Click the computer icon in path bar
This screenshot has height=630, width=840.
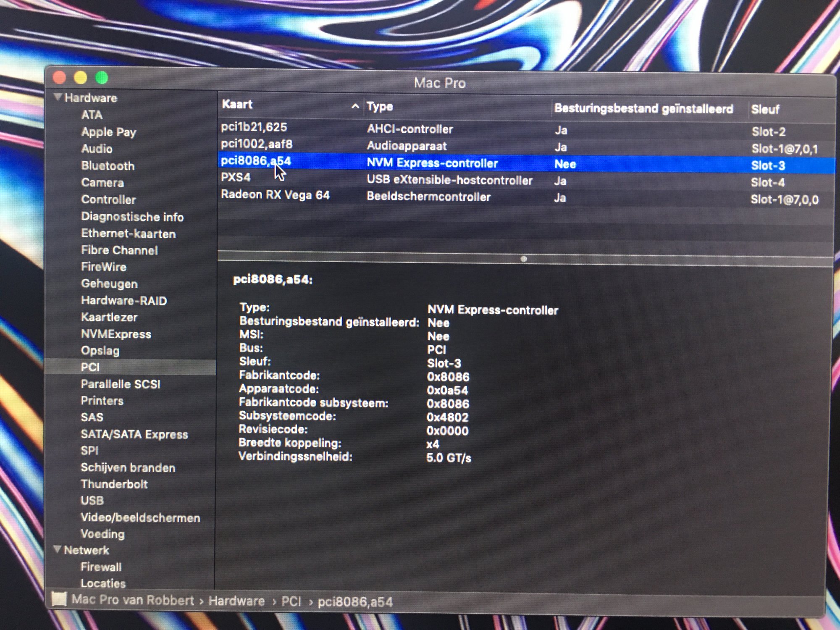point(59,599)
